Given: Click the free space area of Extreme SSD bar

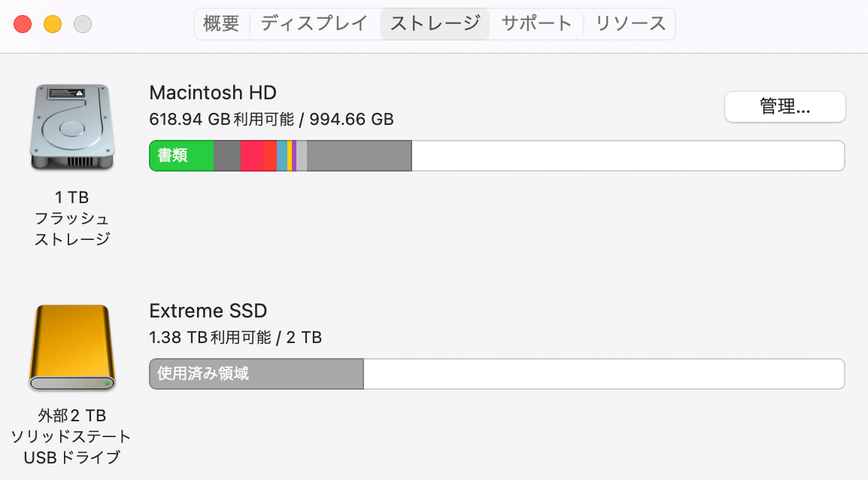Looking at the screenshot, I should tap(604, 374).
